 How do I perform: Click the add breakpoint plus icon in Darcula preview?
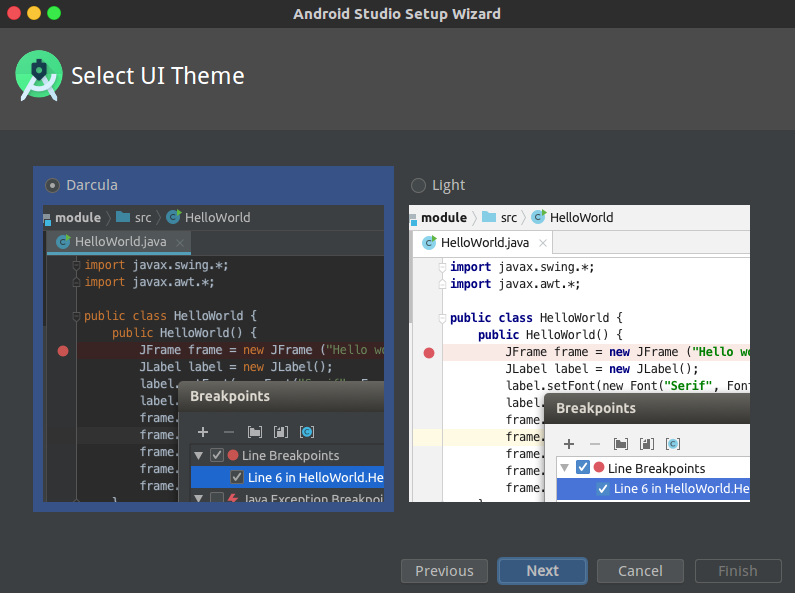pos(203,432)
